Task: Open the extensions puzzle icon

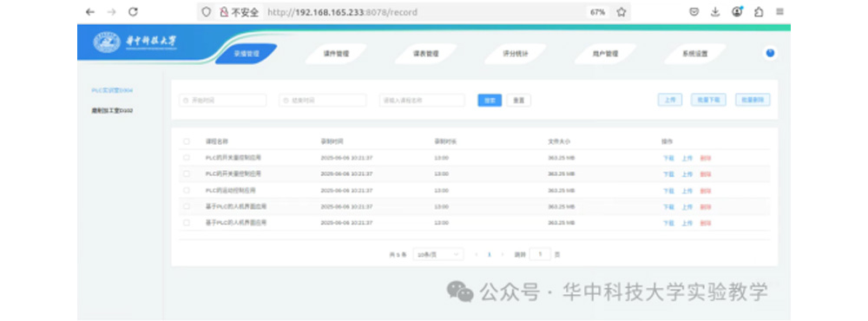Action: [x=759, y=11]
